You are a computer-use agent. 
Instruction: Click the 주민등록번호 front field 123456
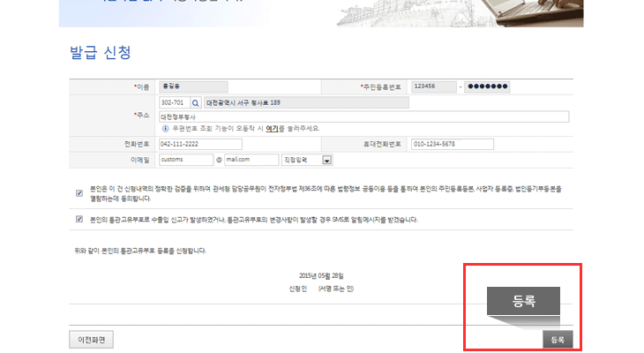434,86
